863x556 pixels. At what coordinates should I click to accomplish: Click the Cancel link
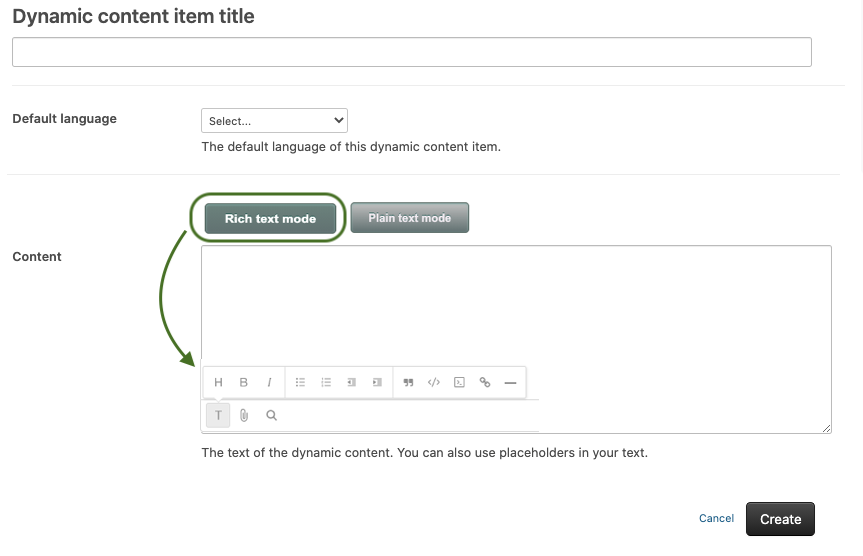[x=716, y=518]
